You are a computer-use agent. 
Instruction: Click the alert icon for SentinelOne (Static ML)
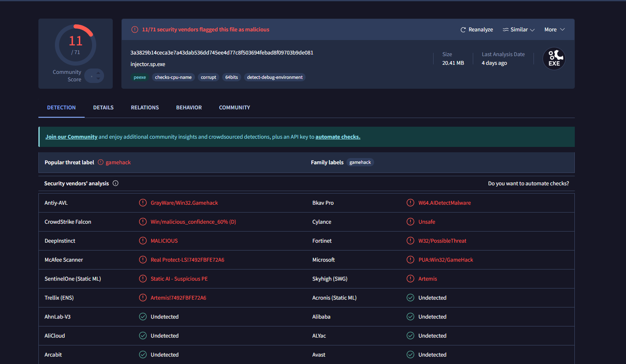click(x=143, y=279)
